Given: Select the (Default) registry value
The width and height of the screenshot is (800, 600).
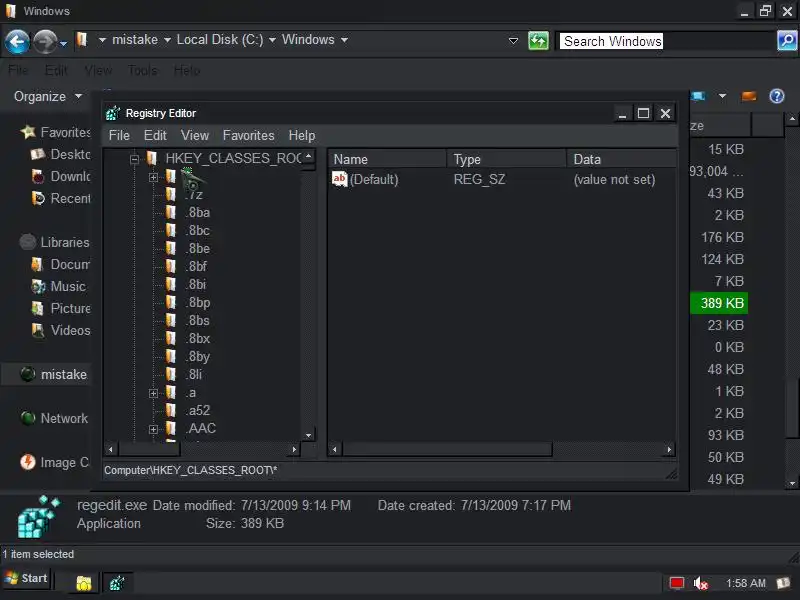Looking at the screenshot, I should (x=373, y=179).
